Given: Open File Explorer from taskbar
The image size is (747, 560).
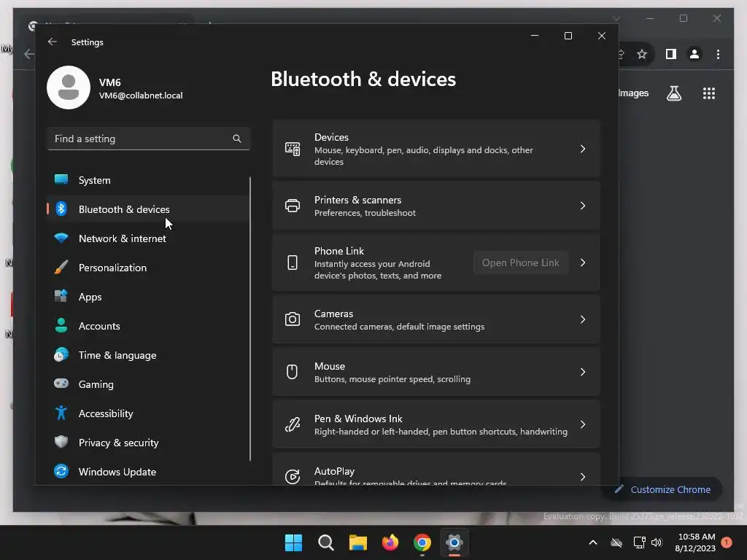Looking at the screenshot, I should [357, 542].
